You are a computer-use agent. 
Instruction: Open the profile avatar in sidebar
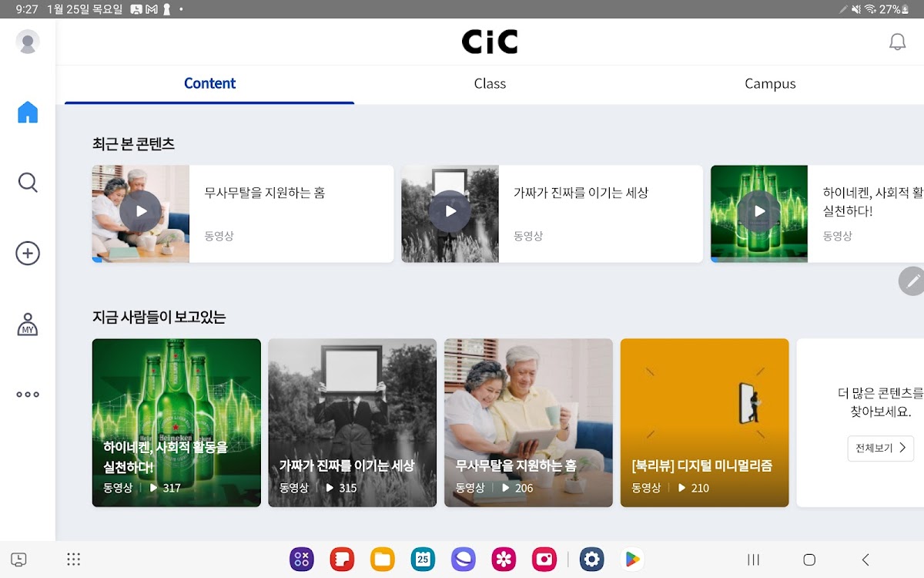coord(28,42)
